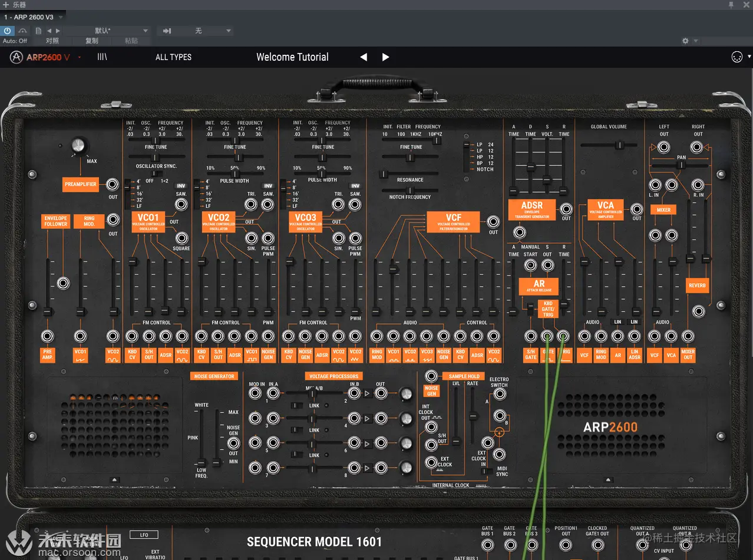Click voltage processor MOD IN jack
Image resolution: width=753 pixels, height=560 pixels.
point(255,393)
